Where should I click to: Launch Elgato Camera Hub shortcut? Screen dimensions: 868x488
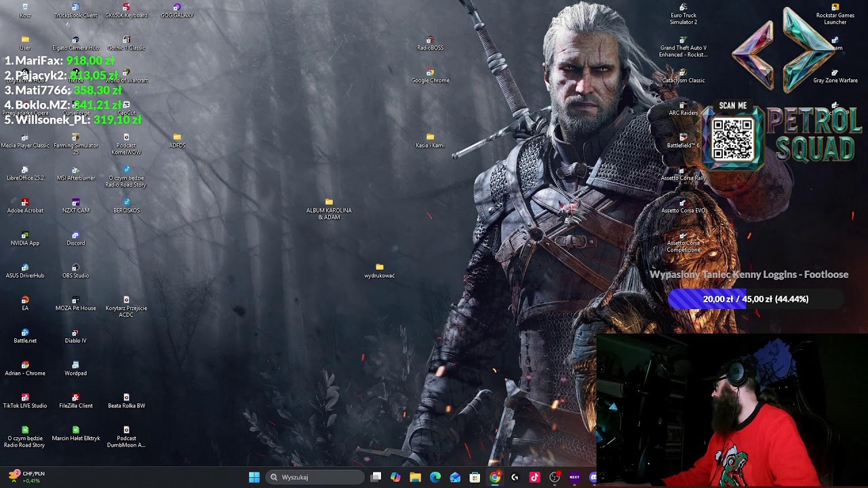coord(75,43)
